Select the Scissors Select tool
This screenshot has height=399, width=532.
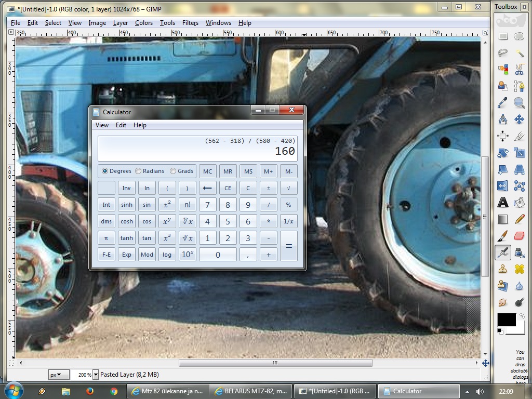pos(519,70)
